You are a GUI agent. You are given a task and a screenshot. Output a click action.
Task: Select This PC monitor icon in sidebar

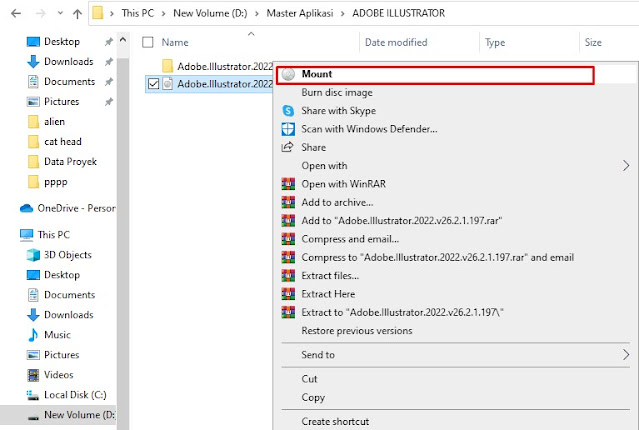(26, 235)
